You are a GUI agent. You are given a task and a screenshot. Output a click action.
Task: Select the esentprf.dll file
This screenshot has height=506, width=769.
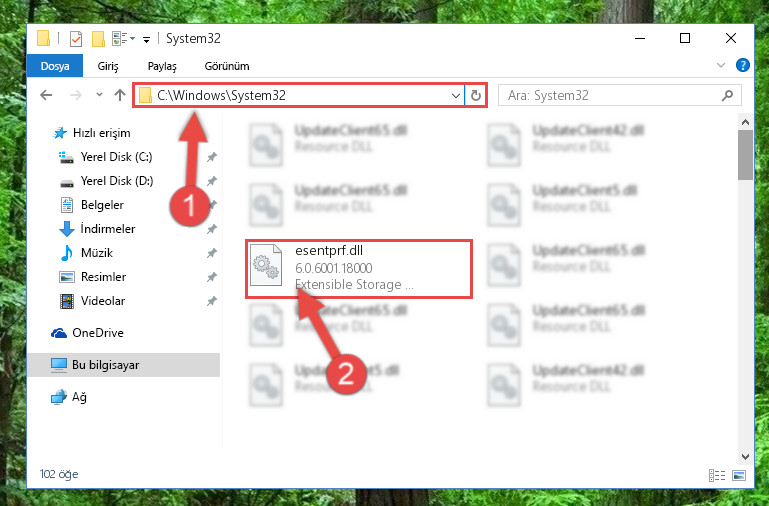pyautogui.click(x=359, y=269)
